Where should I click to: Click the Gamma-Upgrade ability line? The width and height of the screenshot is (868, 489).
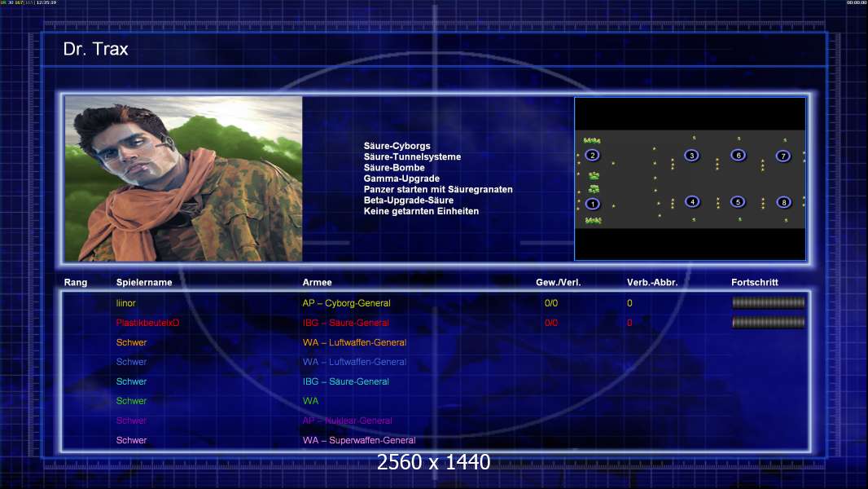401,178
